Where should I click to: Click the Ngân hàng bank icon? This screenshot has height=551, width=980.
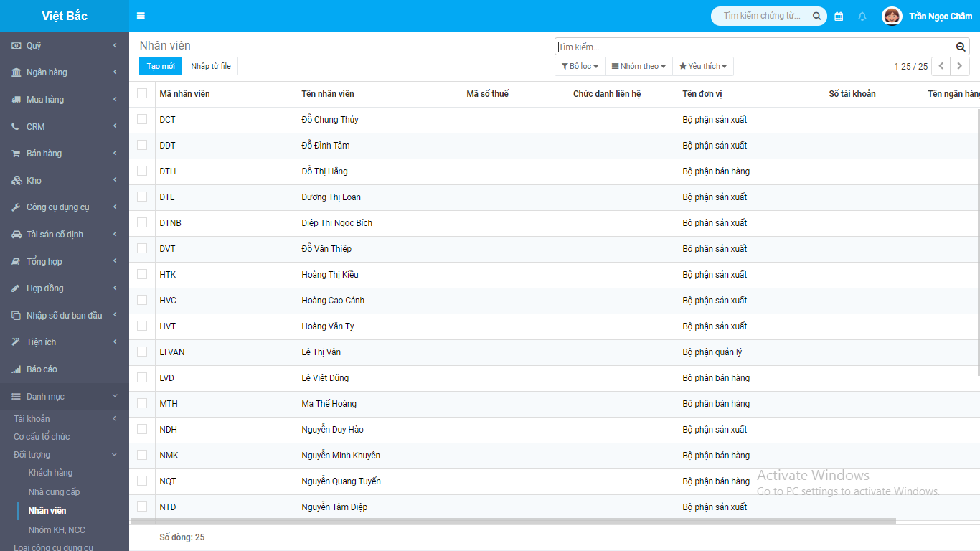[16, 72]
